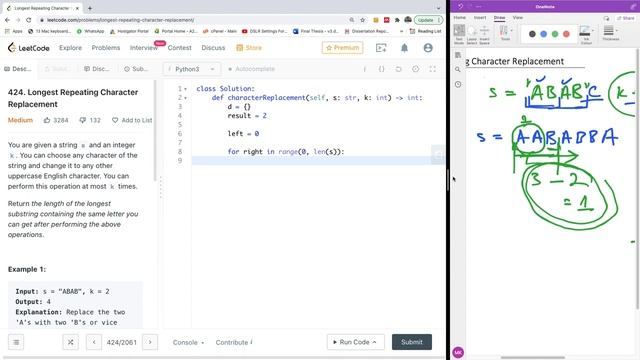Enter fullscreen mode in the code editor
The height and width of the screenshot is (360, 640).
432,69
